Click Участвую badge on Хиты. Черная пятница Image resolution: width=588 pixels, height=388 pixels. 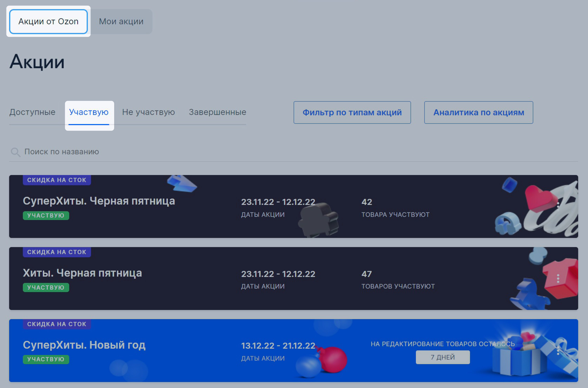click(x=46, y=287)
